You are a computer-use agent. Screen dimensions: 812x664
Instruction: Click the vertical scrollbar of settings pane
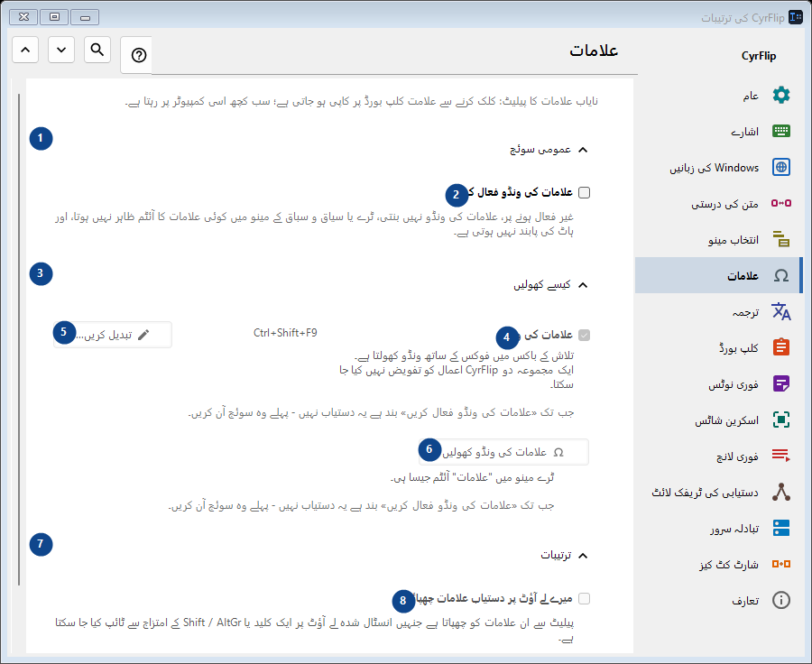[19, 339]
